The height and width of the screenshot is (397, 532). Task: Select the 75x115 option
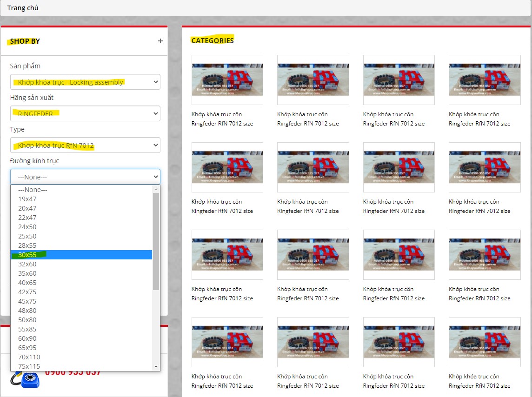pyautogui.click(x=81, y=366)
